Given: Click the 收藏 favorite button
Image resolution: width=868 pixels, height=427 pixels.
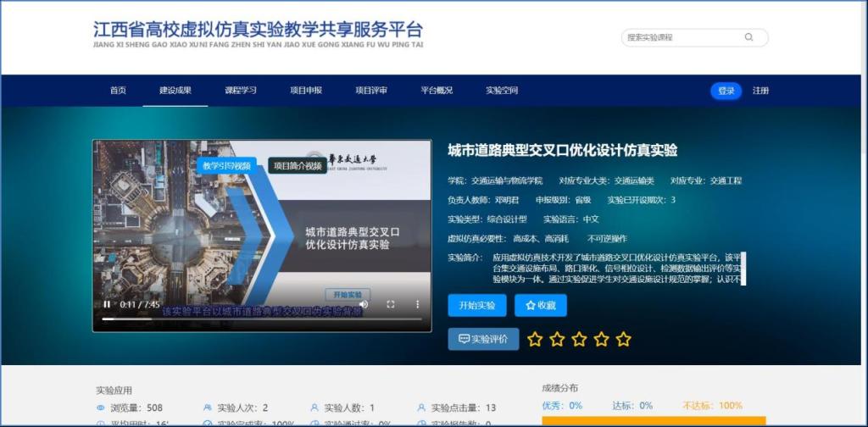Looking at the screenshot, I should pos(540,305).
